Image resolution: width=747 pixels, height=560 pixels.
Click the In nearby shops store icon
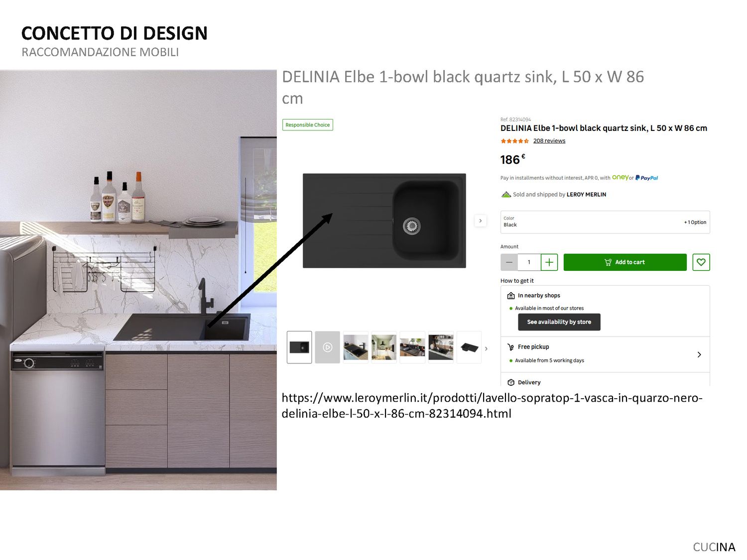click(510, 296)
